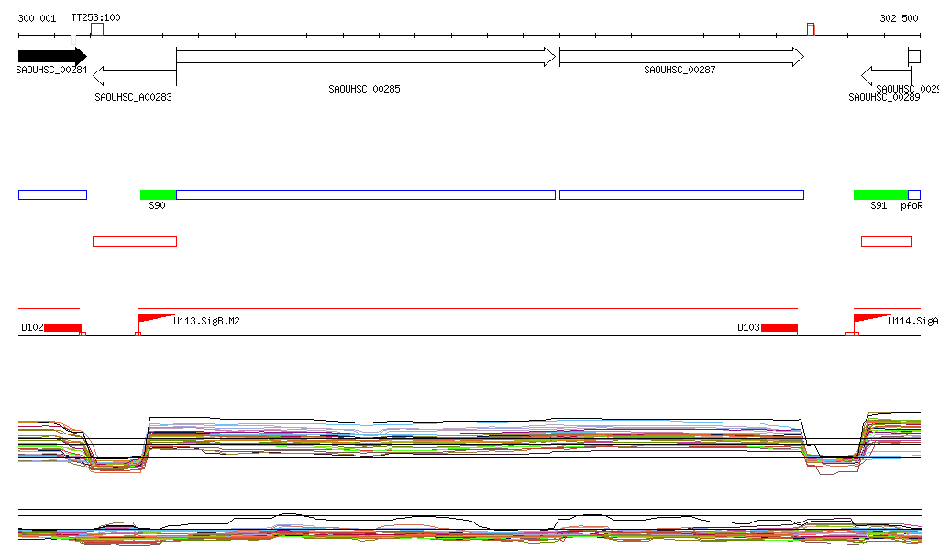Click the U114.SigA red promoter flag

click(x=870, y=318)
